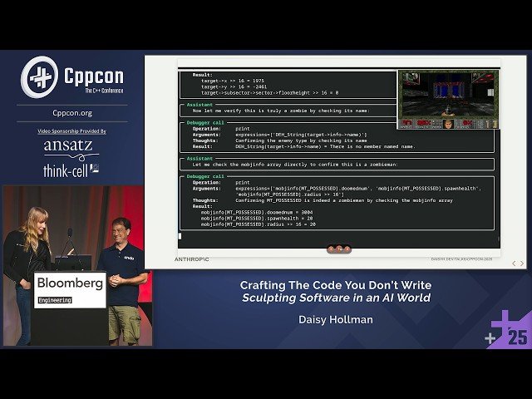The image size is (532, 399).
Task: Click the next slide arrow
Action: point(522,264)
